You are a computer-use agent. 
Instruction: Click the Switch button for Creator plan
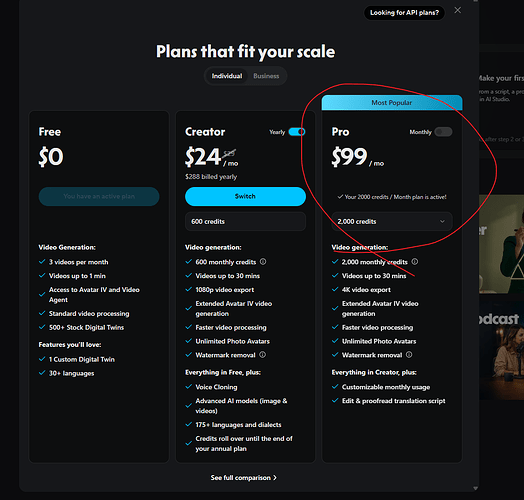pyautogui.click(x=245, y=196)
